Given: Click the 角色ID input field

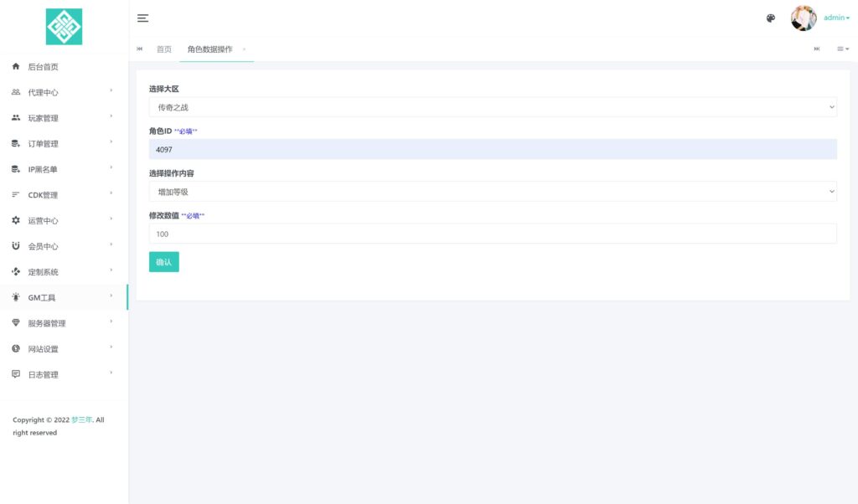Looking at the screenshot, I should (x=493, y=149).
